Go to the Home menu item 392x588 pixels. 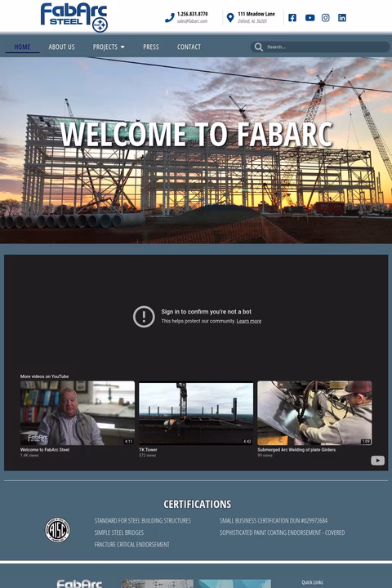point(22,47)
